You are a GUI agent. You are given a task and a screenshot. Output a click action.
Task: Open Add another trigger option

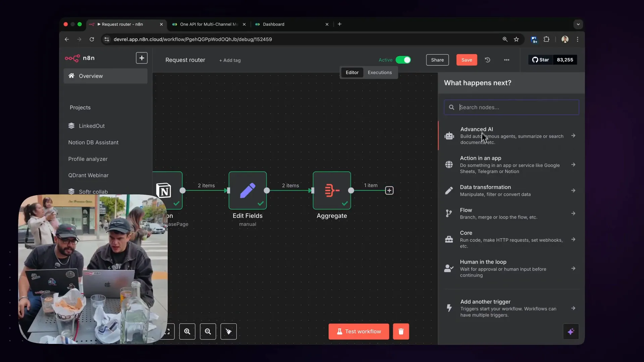(512, 308)
